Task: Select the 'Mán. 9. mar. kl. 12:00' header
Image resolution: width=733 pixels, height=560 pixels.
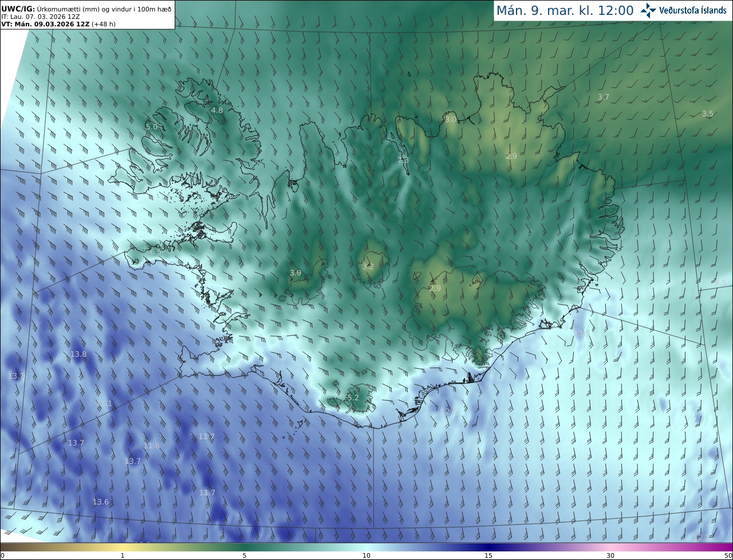Action: pyautogui.click(x=565, y=10)
